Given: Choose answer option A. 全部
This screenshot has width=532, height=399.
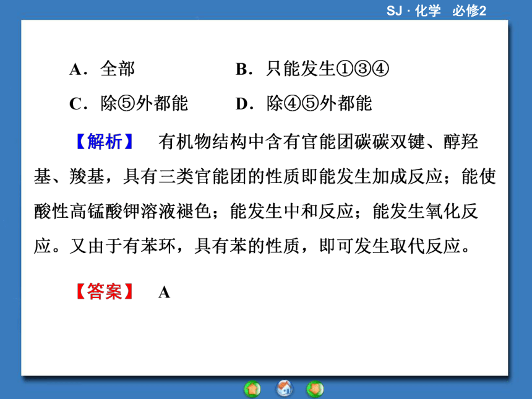Looking at the screenshot, I should tap(102, 69).
